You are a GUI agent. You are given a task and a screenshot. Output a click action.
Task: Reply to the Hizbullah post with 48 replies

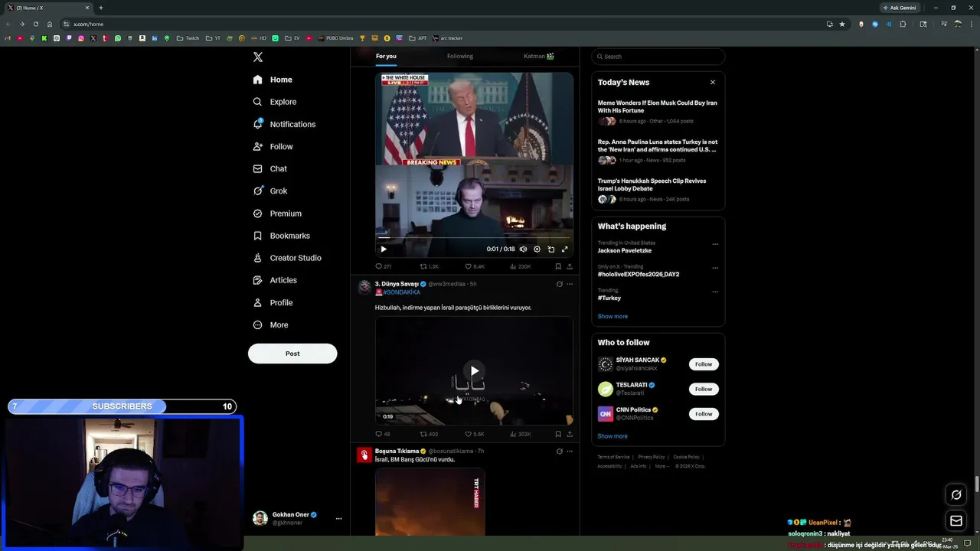(x=383, y=434)
